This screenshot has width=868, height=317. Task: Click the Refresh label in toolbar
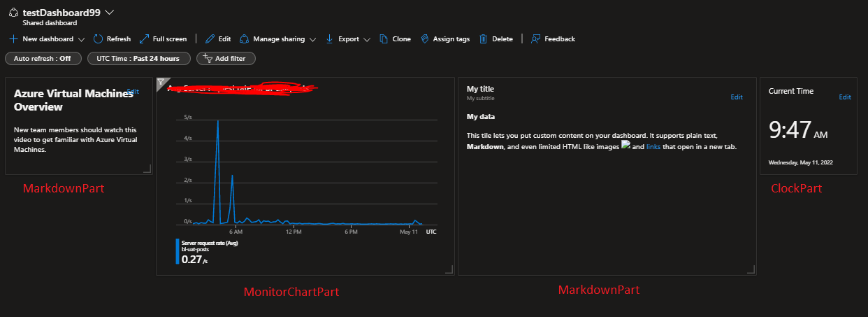click(x=119, y=39)
